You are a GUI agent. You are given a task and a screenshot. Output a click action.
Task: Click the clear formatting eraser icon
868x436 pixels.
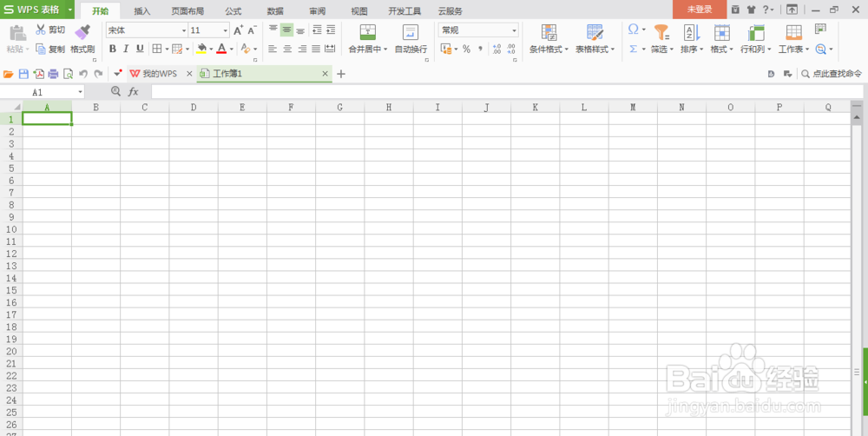point(246,49)
